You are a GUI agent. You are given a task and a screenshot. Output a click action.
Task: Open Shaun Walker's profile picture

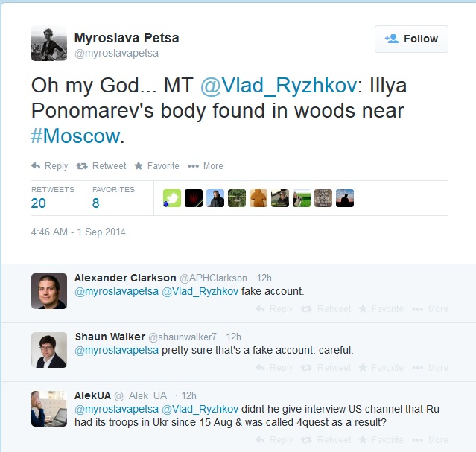49,350
